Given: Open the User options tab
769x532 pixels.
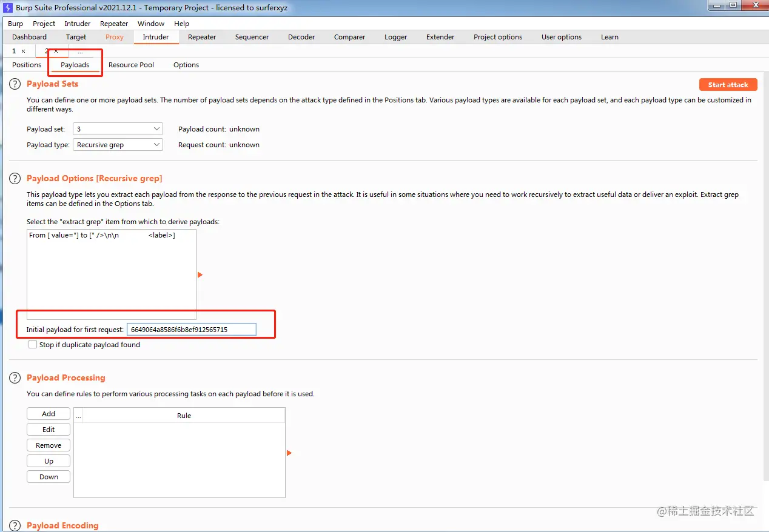Looking at the screenshot, I should 562,37.
